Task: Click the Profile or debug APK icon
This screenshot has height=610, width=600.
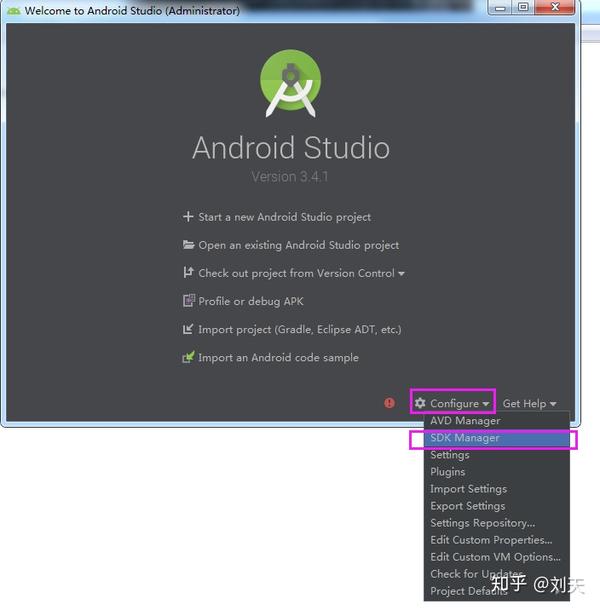Action: [x=189, y=301]
